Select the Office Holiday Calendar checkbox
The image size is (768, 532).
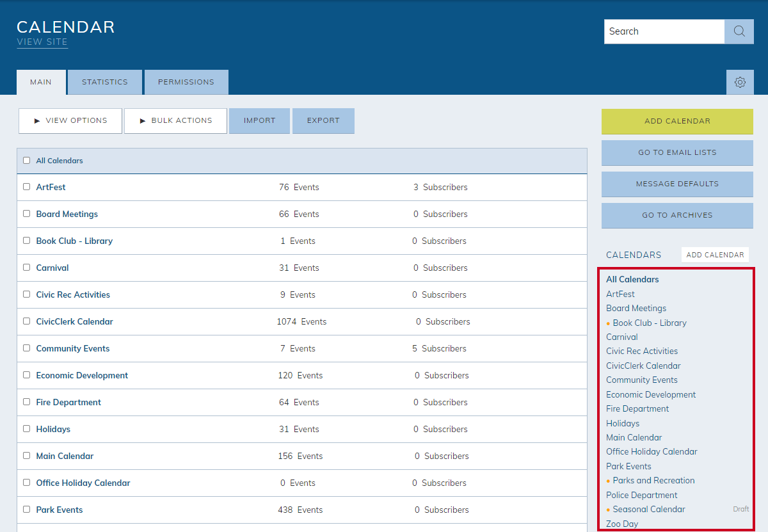pyautogui.click(x=27, y=483)
